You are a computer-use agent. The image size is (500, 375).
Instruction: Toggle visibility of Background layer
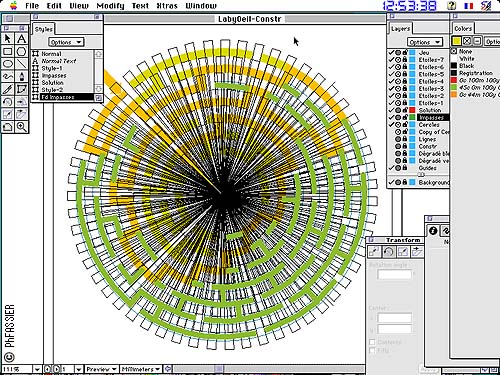[398, 182]
